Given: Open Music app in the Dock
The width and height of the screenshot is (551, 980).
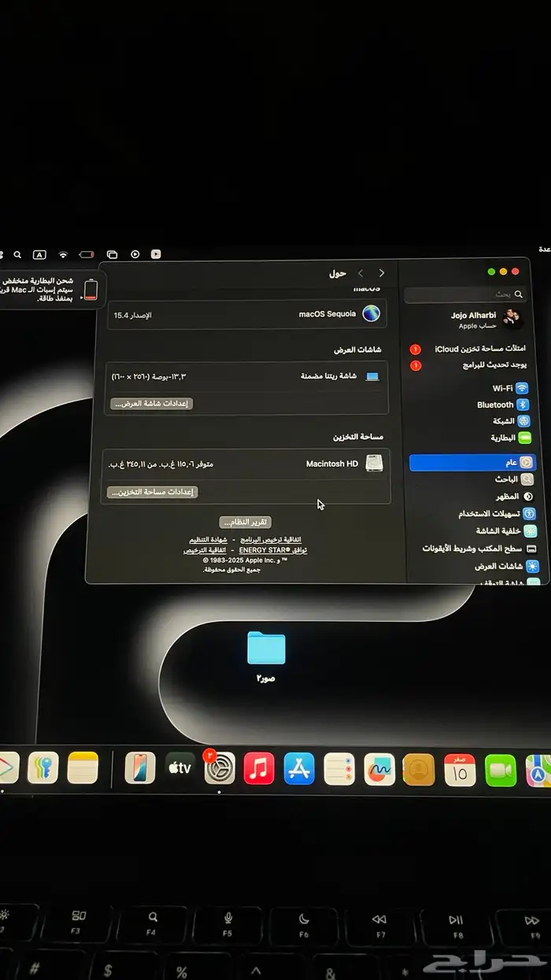Looking at the screenshot, I should tap(259, 767).
